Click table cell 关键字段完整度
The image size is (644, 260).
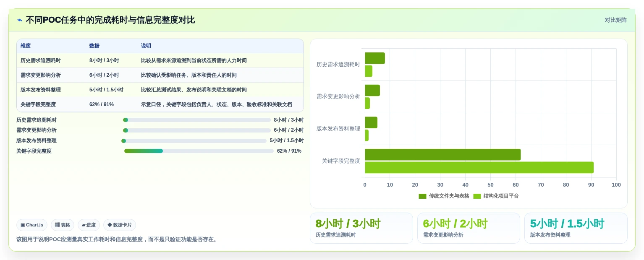point(38,105)
